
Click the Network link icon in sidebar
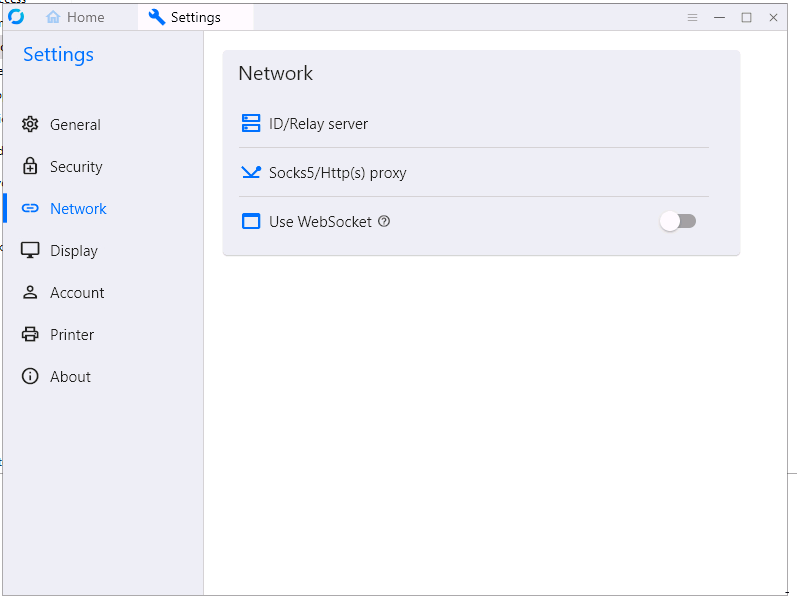30,209
